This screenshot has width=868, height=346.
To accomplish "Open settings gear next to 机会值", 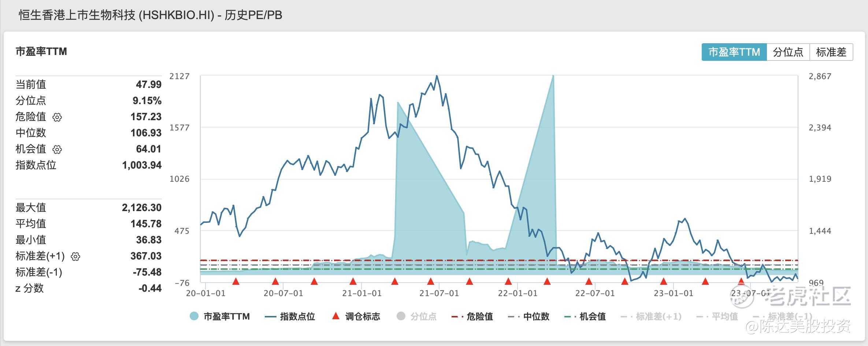I will pos(57,150).
